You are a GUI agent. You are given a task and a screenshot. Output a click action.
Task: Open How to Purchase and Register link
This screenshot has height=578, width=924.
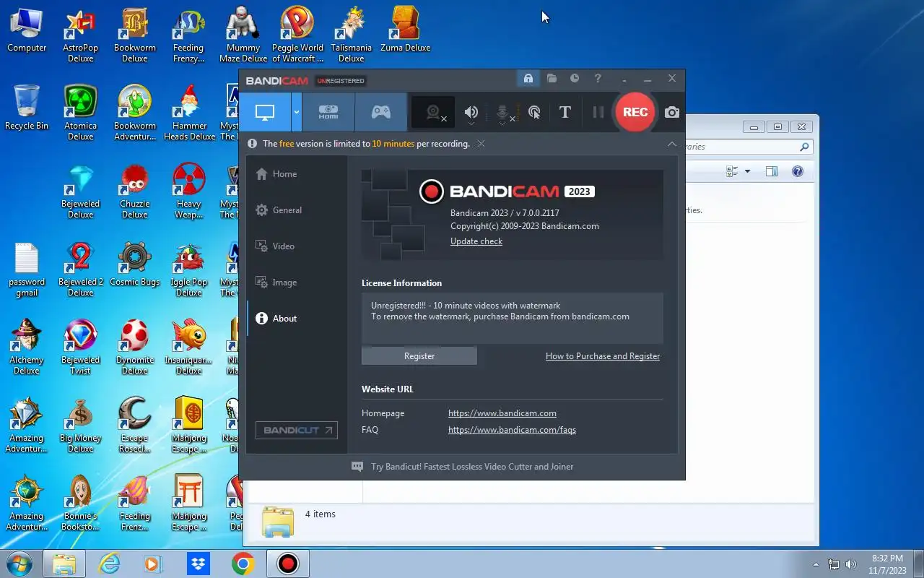pyautogui.click(x=603, y=356)
